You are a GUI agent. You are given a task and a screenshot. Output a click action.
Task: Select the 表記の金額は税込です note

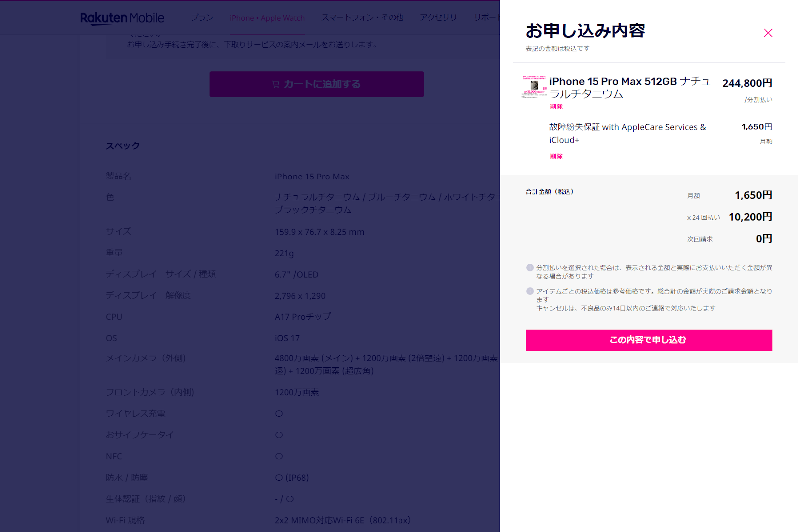(557, 49)
